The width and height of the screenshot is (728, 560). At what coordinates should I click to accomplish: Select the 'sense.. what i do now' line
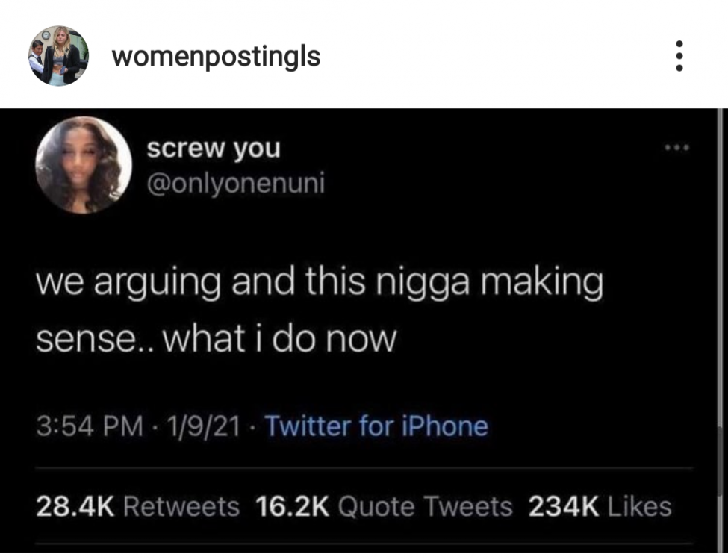point(217,338)
